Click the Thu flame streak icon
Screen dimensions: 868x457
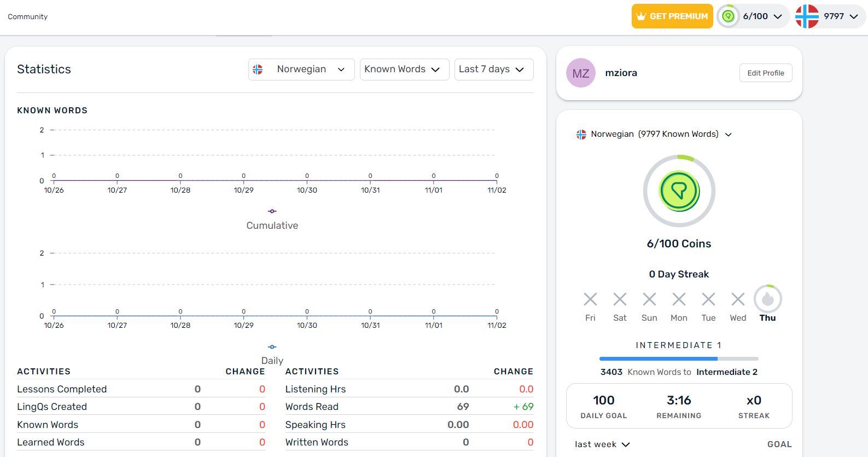pos(768,299)
